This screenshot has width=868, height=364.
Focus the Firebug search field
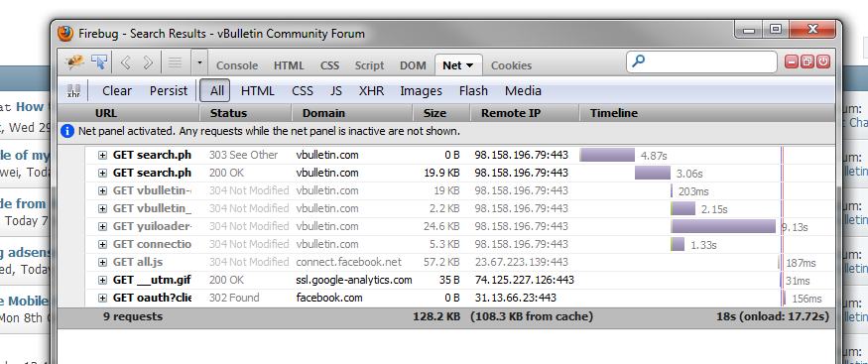(x=701, y=61)
